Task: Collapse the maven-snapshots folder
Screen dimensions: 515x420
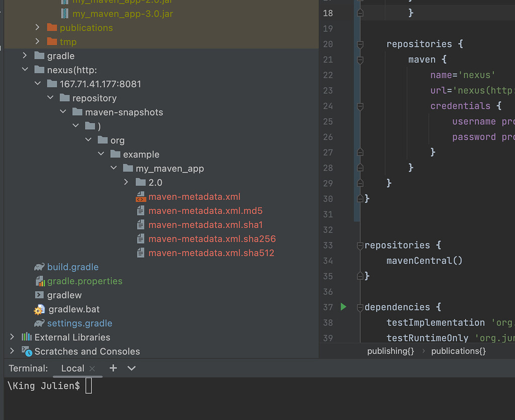Action: point(63,112)
